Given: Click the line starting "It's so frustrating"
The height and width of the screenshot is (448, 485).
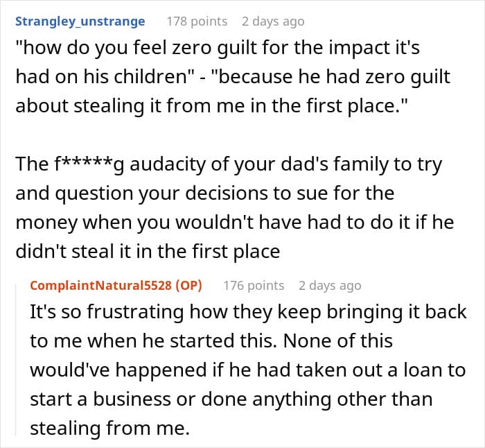Looking at the screenshot, I should [x=248, y=312].
